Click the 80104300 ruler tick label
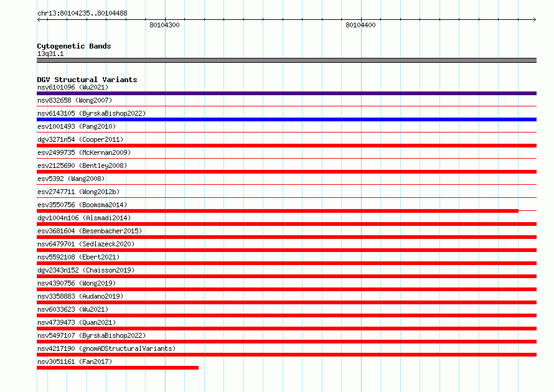Image resolution: width=554 pixels, height=392 pixels. 165,25
